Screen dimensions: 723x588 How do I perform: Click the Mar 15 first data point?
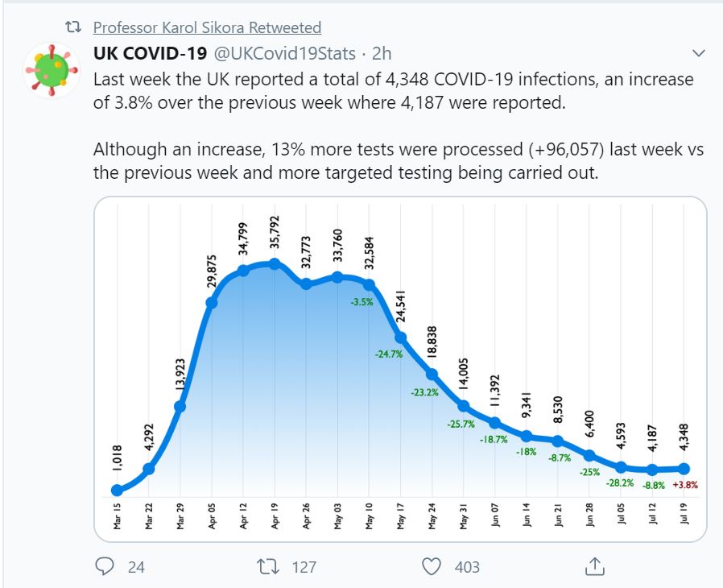click(x=118, y=490)
